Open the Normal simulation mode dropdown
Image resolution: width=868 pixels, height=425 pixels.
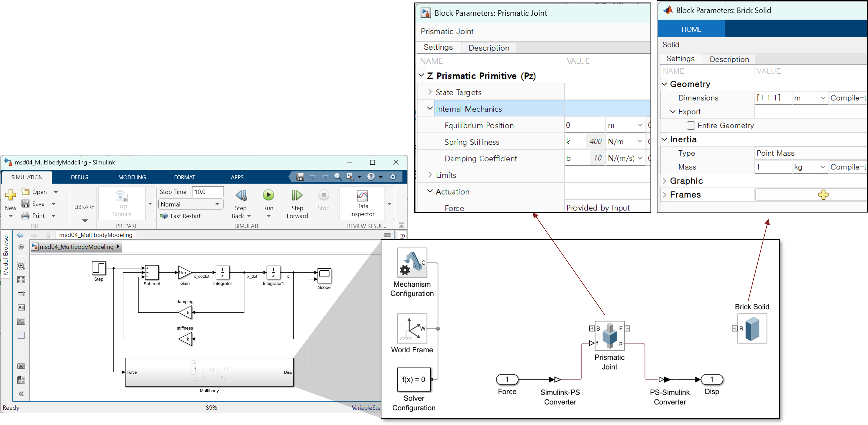tap(191, 204)
